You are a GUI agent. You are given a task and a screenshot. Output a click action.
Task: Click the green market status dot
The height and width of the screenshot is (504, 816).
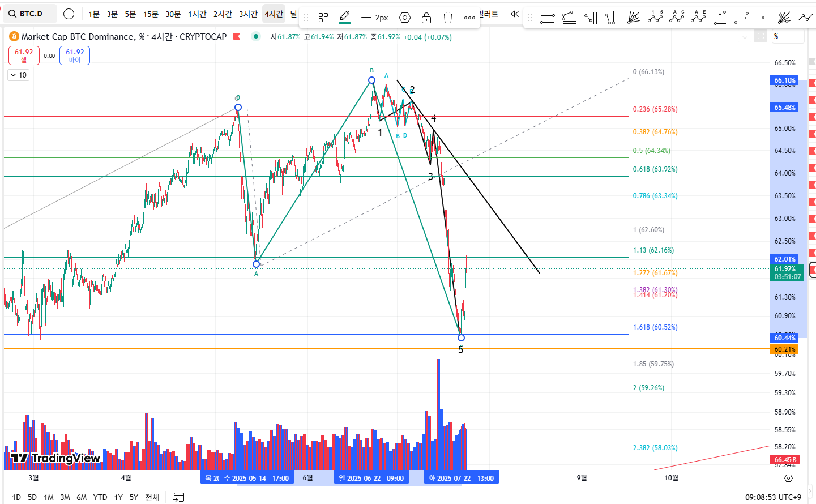[x=256, y=36]
